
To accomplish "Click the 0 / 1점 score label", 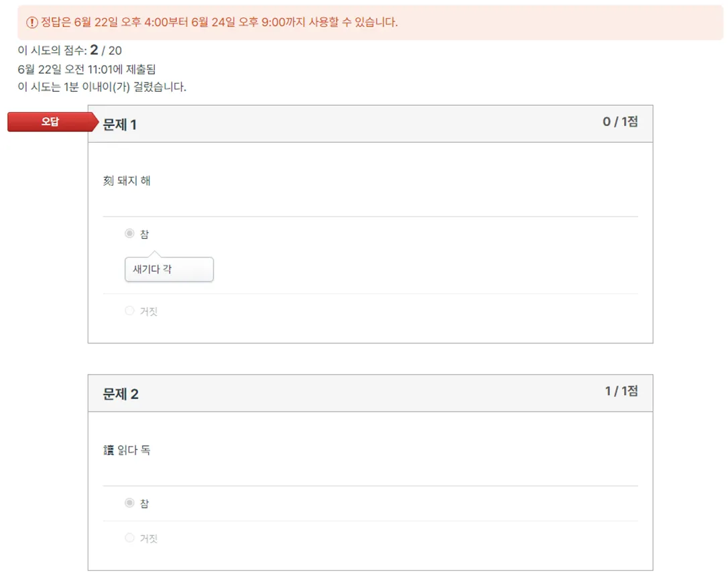I will click(620, 122).
